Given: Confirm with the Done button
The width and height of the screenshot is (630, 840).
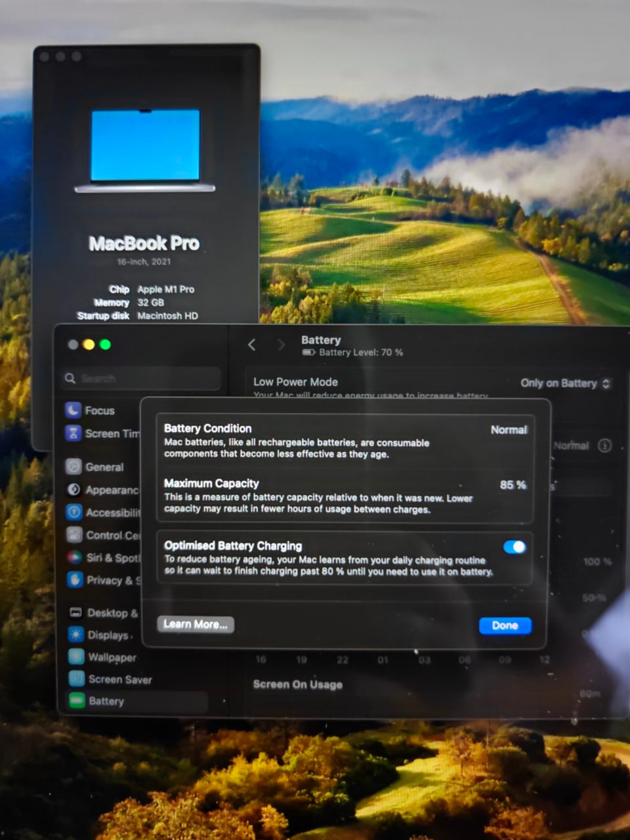Looking at the screenshot, I should click(x=505, y=625).
